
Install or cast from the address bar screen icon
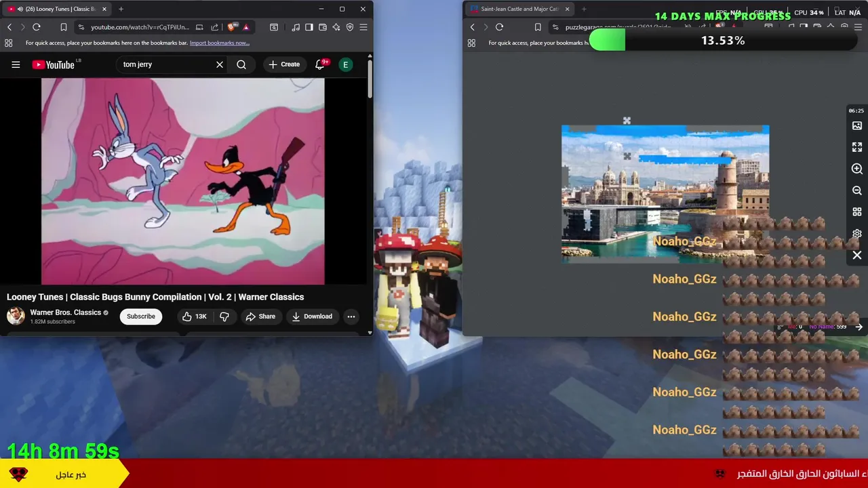pos(199,27)
